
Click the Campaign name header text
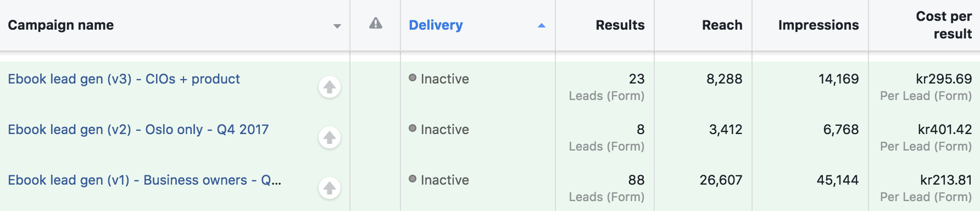60,25
